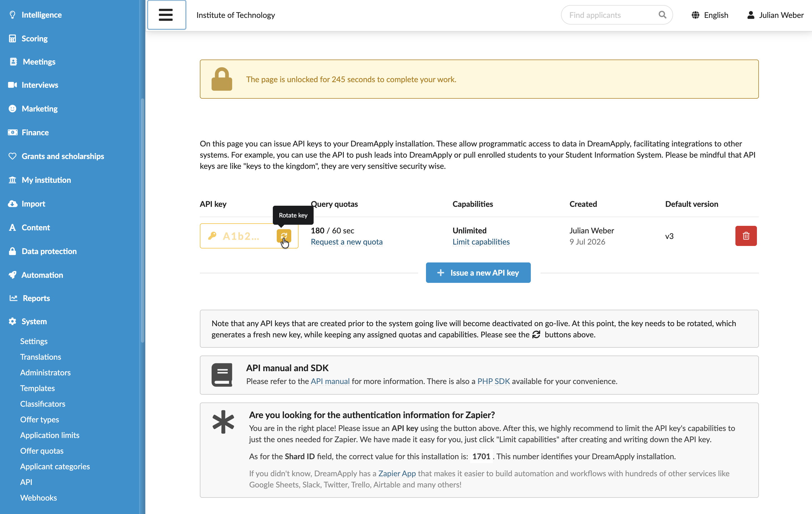
Task: Click the Find applicants search field
Action: click(617, 15)
